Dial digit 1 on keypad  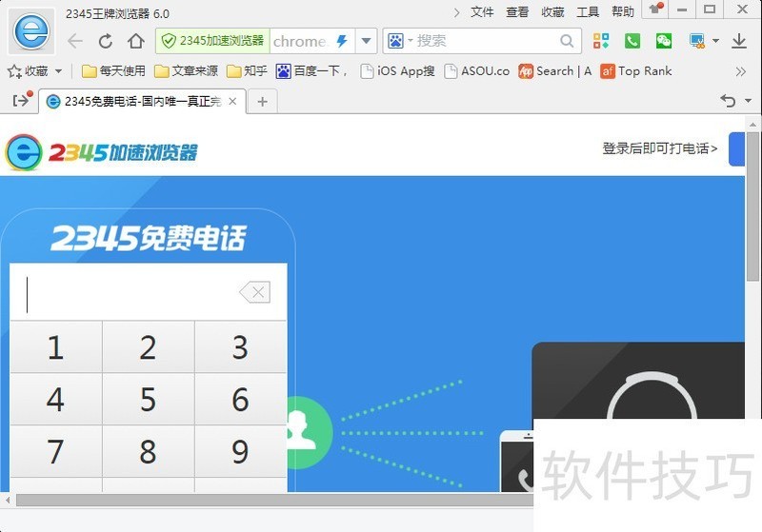point(56,347)
